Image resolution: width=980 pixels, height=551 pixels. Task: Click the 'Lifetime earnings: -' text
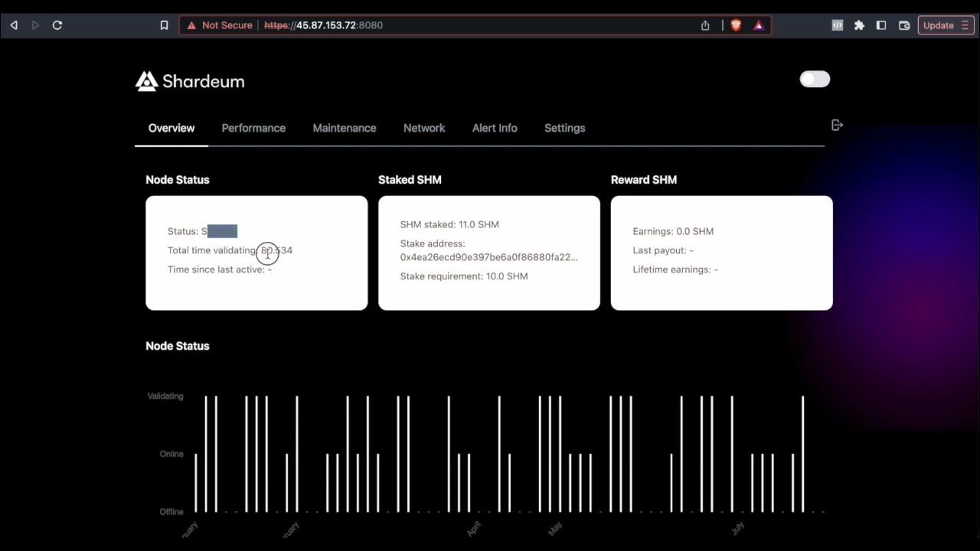click(x=675, y=269)
